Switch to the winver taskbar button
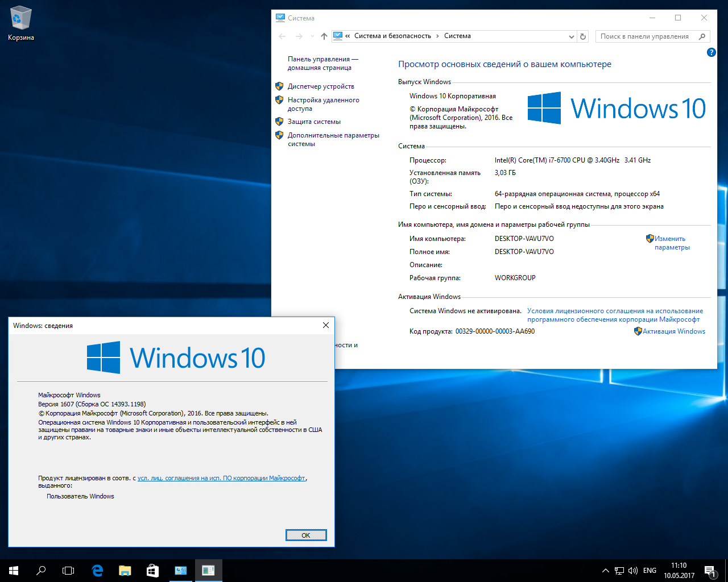This screenshot has height=582, width=728. point(208,571)
